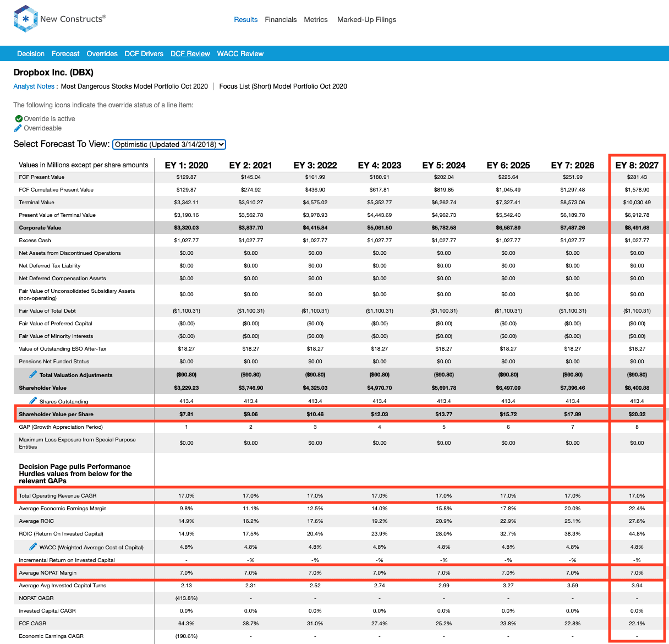669x644 pixels.
Task: Click the DCF Review navigation link
Action: pyautogui.click(x=190, y=54)
